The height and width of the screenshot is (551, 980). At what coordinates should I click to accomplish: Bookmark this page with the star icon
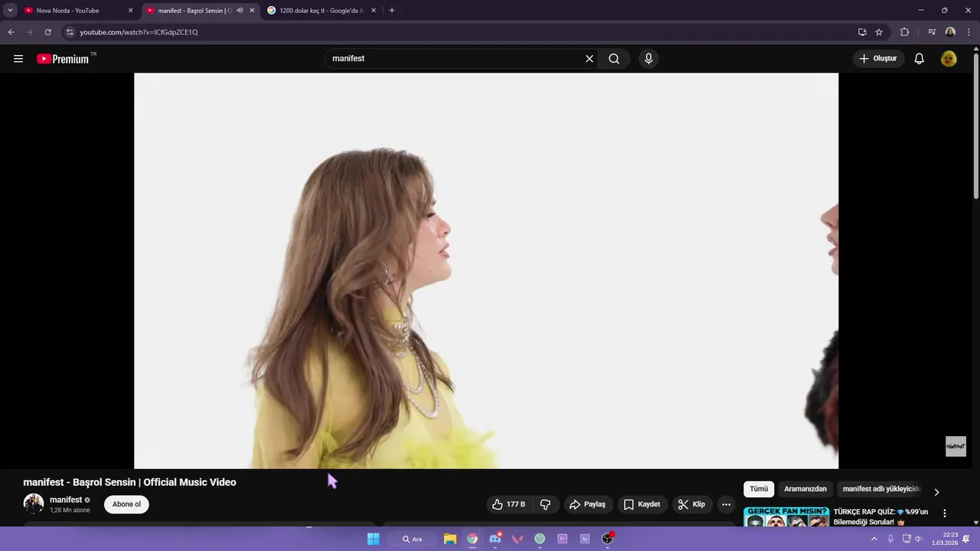coord(879,32)
